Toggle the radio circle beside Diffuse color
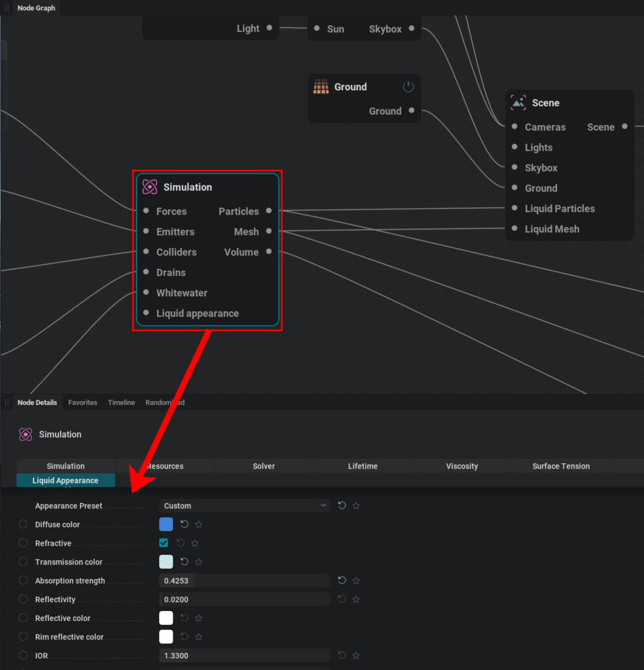This screenshot has width=644, height=670. pyautogui.click(x=23, y=524)
